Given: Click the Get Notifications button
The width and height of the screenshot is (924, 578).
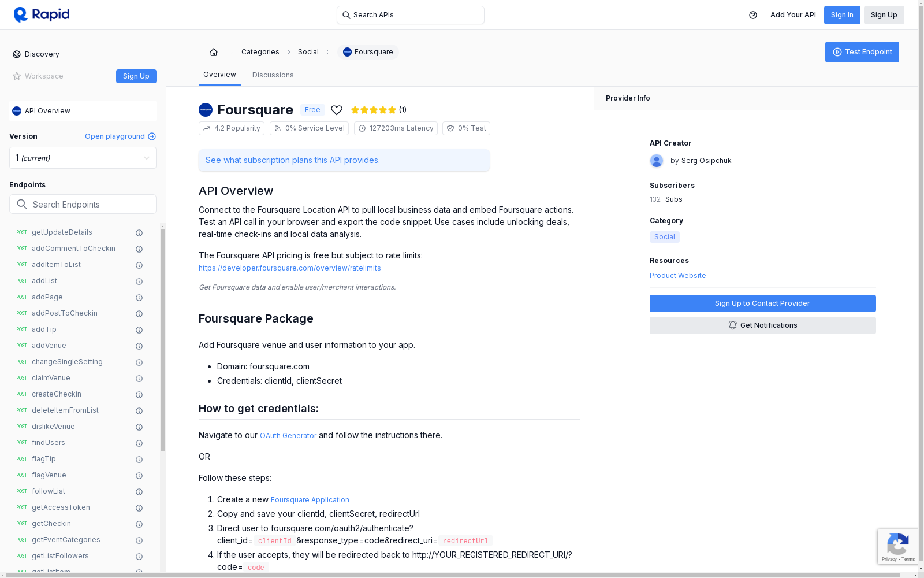Looking at the screenshot, I should (763, 325).
